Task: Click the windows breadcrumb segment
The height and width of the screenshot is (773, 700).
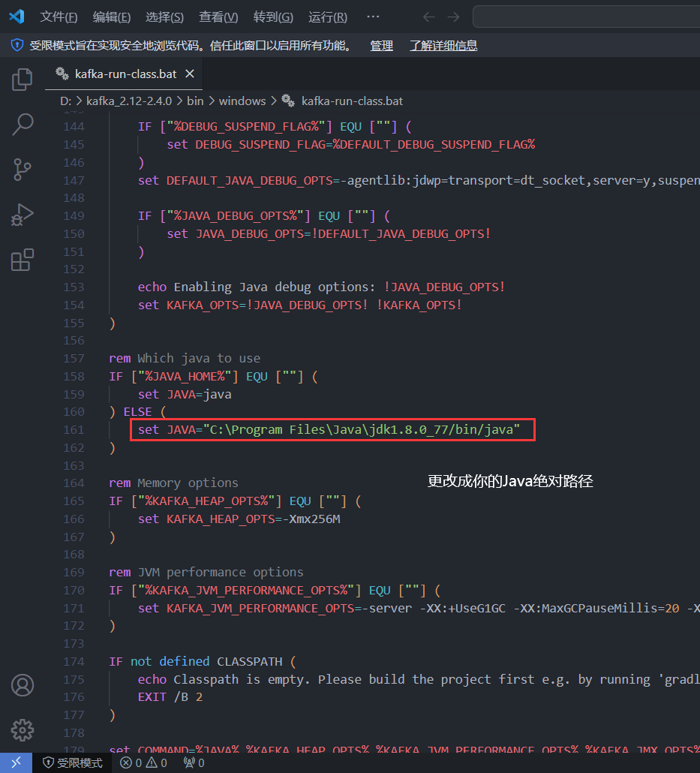Action: pyautogui.click(x=242, y=101)
